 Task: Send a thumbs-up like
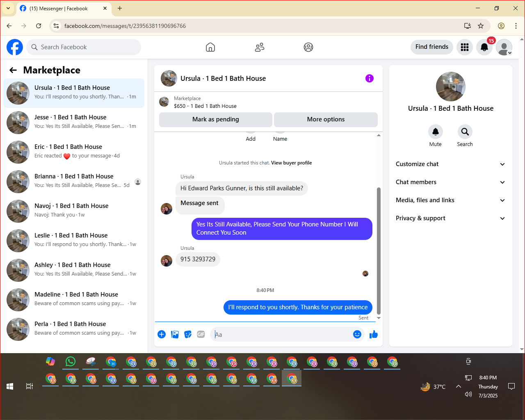click(x=374, y=334)
